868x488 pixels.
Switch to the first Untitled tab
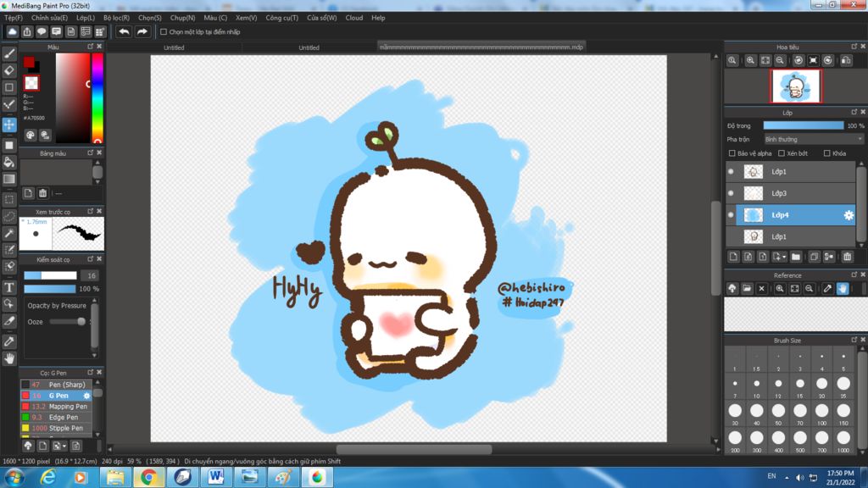click(174, 47)
